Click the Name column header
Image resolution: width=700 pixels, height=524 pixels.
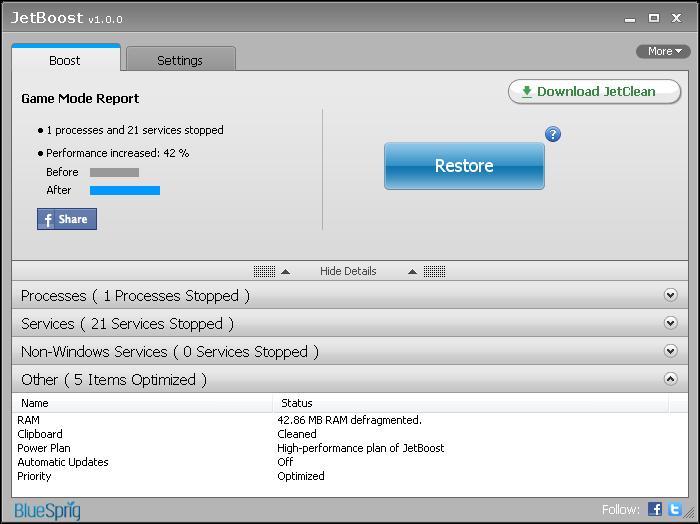click(142, 403)
